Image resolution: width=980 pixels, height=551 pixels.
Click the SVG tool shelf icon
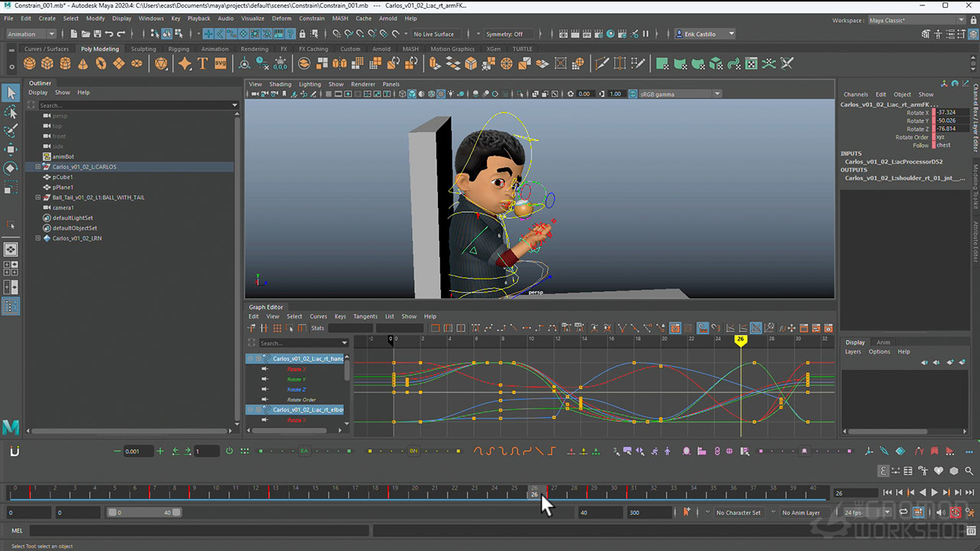pyautogui.click(x=220, y=64)
